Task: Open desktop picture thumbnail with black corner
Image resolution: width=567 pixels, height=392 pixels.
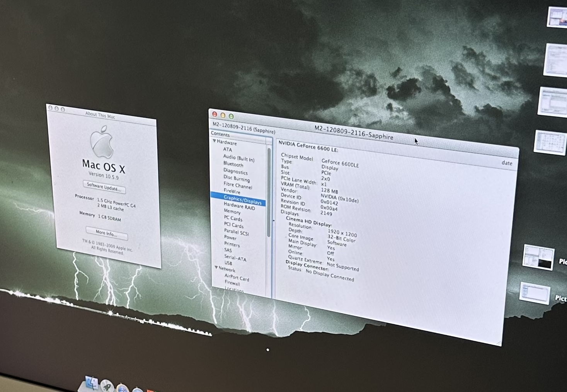Action: [538, 257]
